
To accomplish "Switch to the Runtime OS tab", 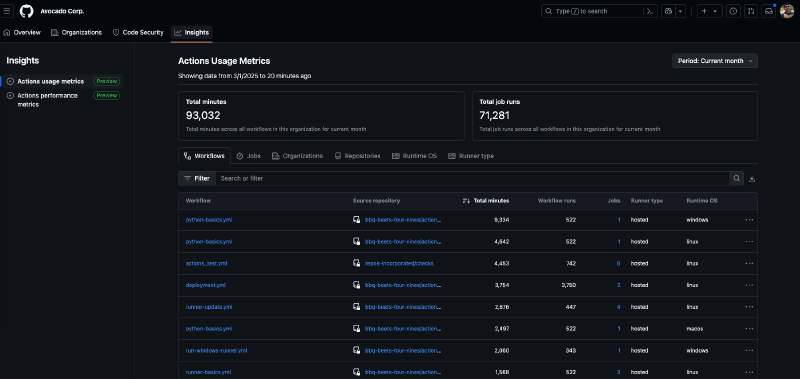I will tap(415, 156).
